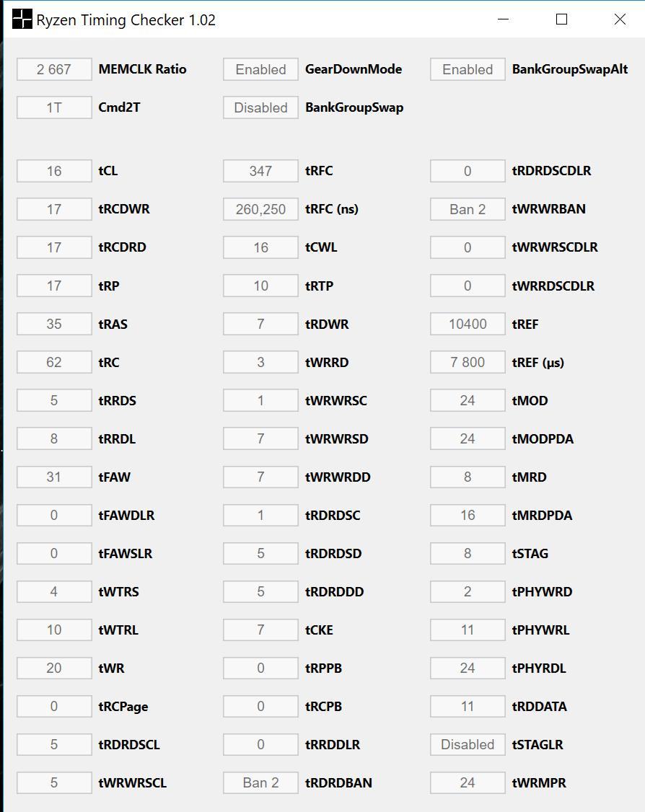Select the Cmd2T value field
Screen dimensions: 645x812
pos(54,107)
